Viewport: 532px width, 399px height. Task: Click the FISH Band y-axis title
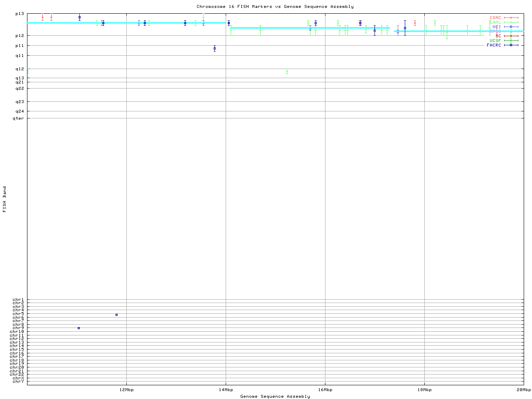point(5,199)
